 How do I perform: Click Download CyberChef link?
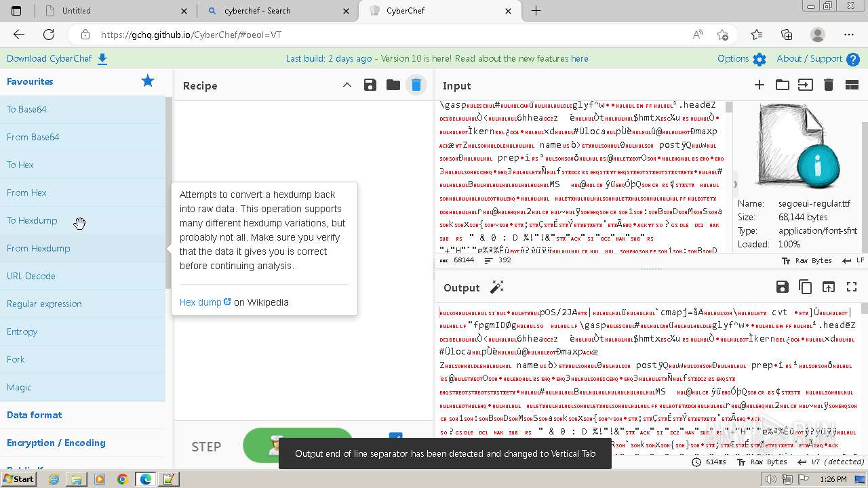(x=57, y=59)
